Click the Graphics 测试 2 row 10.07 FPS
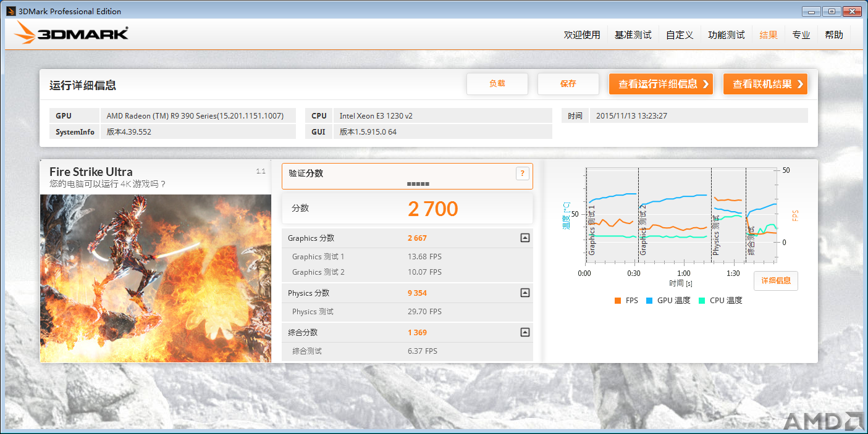Screen dimensions: 868x434 click(407, 272)
